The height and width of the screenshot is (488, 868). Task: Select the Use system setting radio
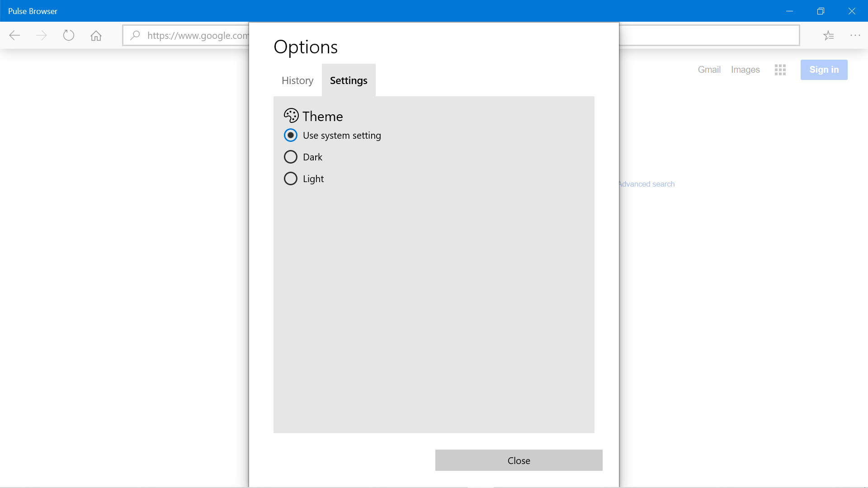point(333,135)
